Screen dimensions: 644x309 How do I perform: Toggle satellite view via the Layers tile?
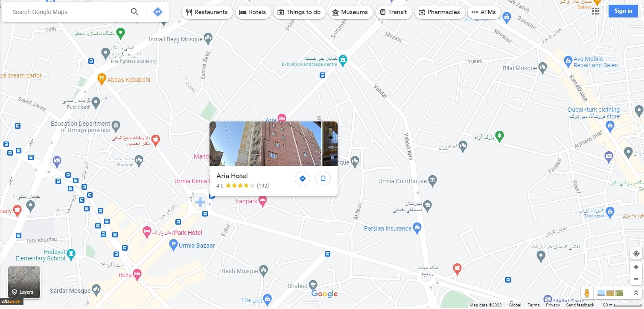click(x=24, y=282)
